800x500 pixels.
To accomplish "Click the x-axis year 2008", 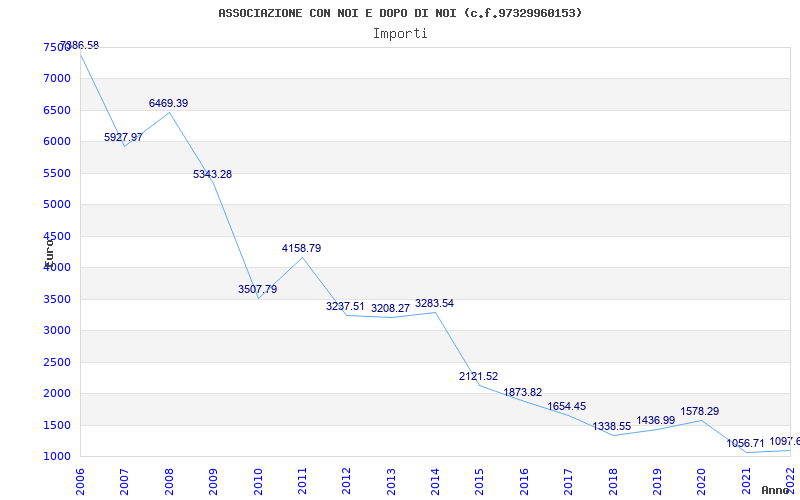I will tap(169, 482).
